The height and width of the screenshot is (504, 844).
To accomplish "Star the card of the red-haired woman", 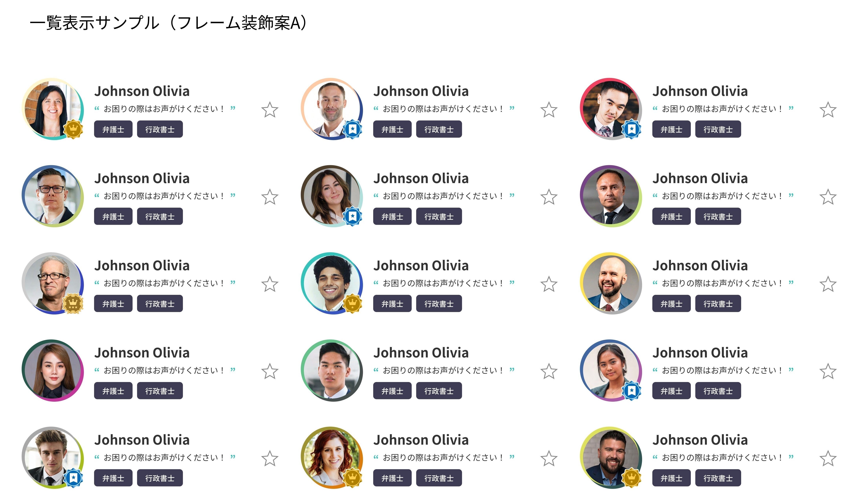I will coord(549,458).
